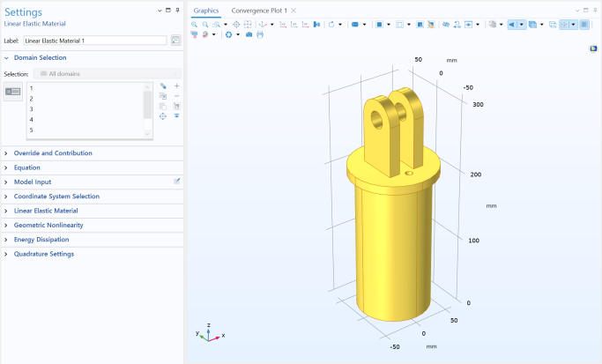Select the Graphics tab

(x=206, y=10)
